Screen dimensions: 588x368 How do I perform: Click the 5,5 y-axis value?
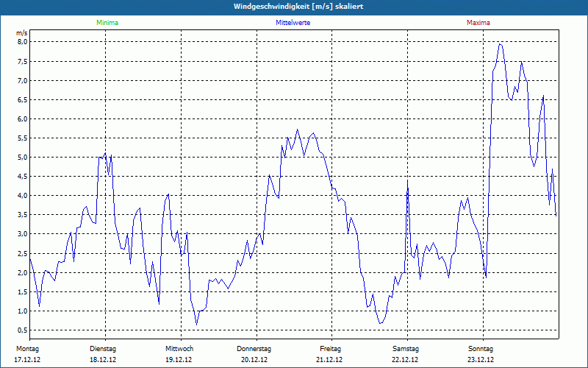coord(23,138)
